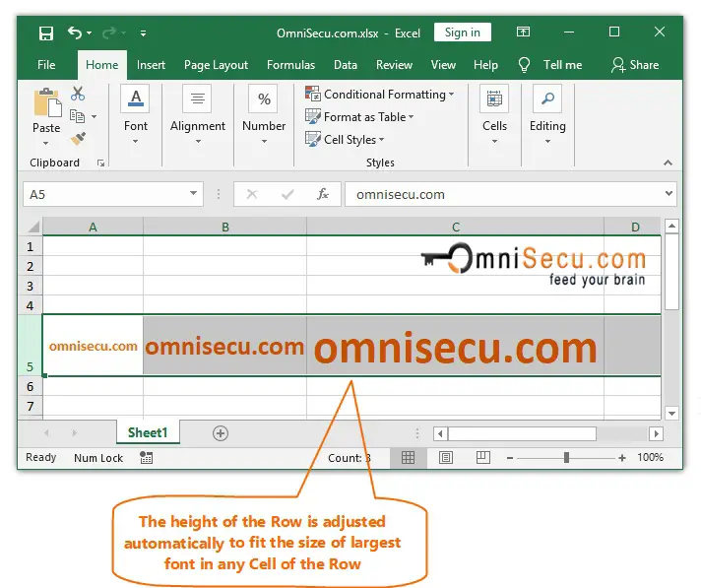This screenshot has height=588, width=701.
Task: Open Format as Table menu
Action: 359,117
